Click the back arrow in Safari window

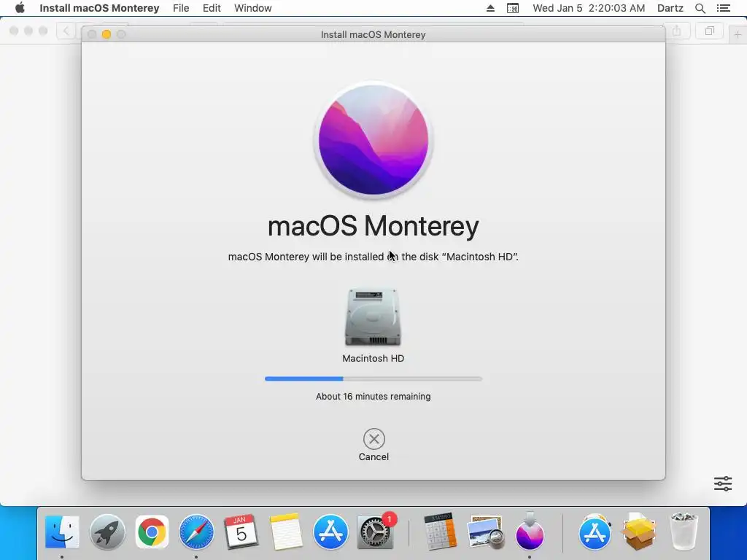66,31
